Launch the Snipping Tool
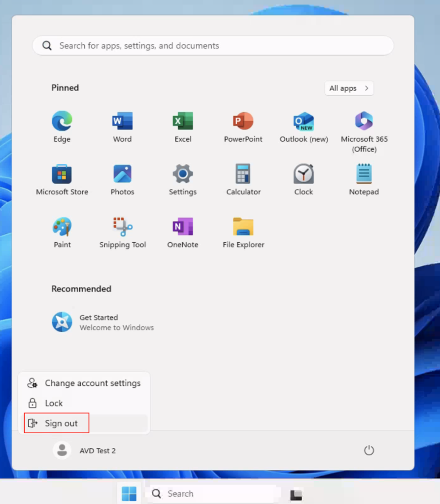The height and width of the screenshot is (504, 440). click(122, 232)
